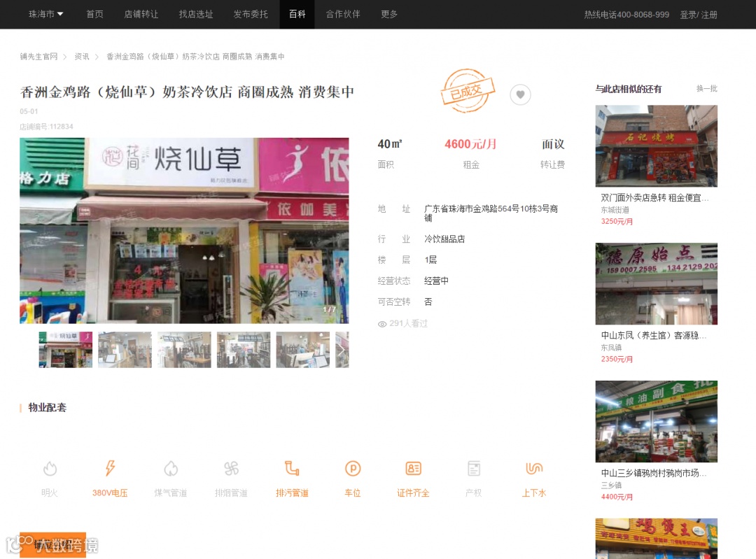Click the 明火 flame icon

pyautogui.click(x=50, y=469)
